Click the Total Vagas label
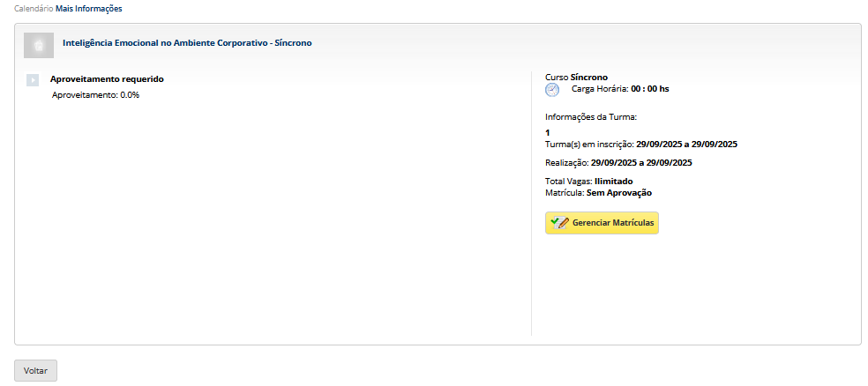 tap(568, 182)
